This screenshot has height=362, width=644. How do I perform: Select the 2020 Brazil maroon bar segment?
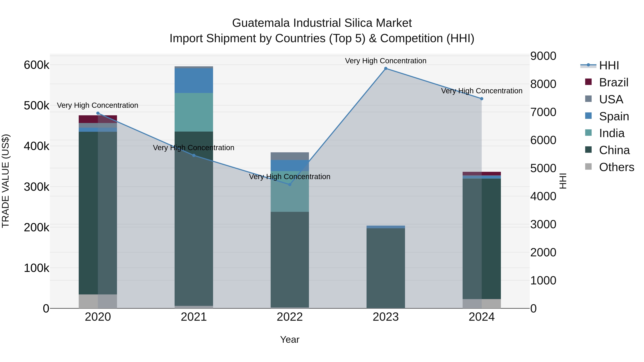[98, 119]
